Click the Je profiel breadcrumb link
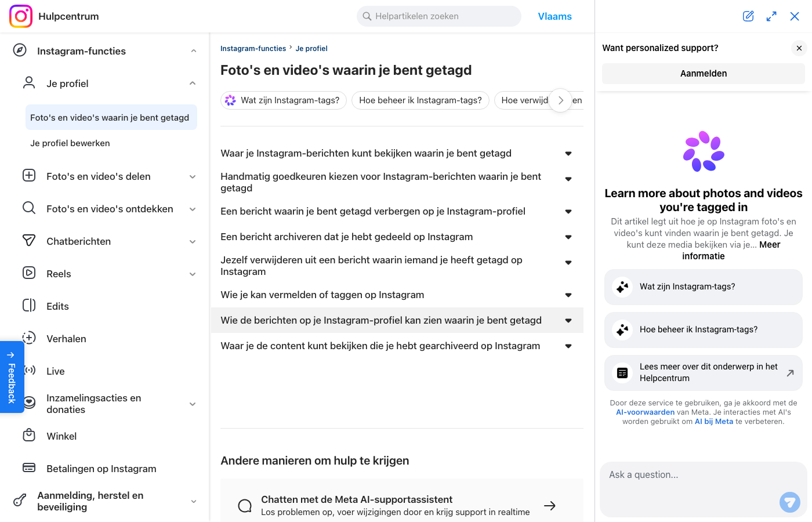Screen dimensions: 812x522 pyautogui.click(x=311, y=49)
